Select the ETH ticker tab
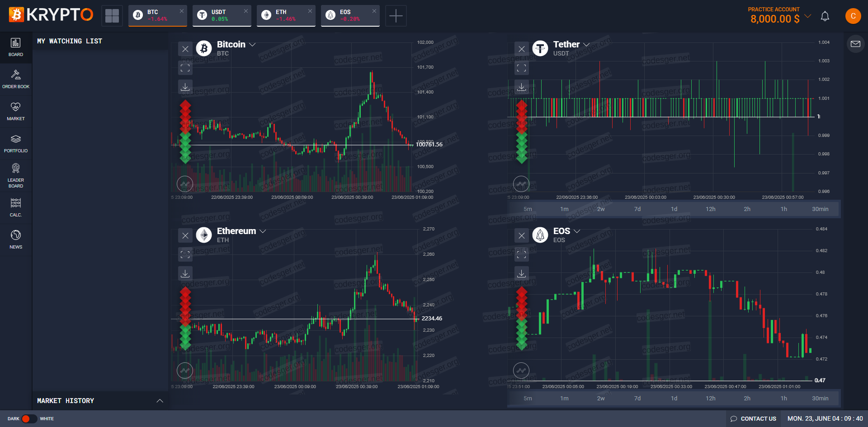 click(x=286, y=16)
